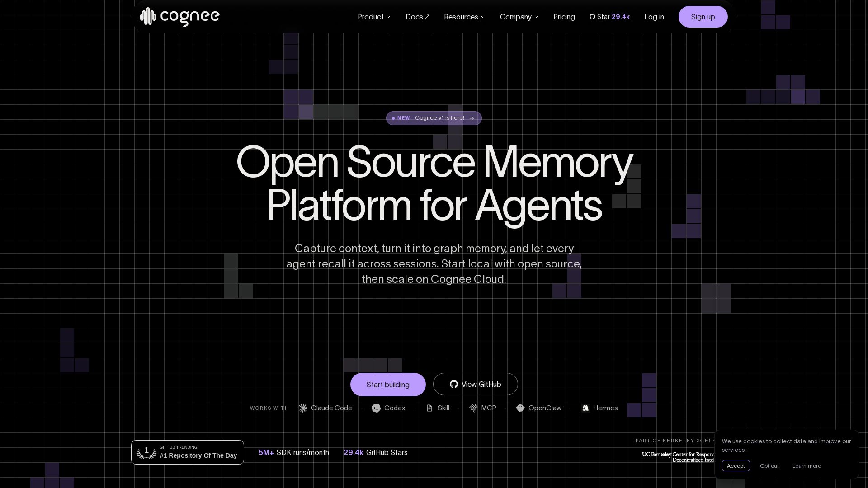This screenshot has height=488, width=868.
Task: Click the 29.4k GitHub Stars stat
Action: click(376, 452)
